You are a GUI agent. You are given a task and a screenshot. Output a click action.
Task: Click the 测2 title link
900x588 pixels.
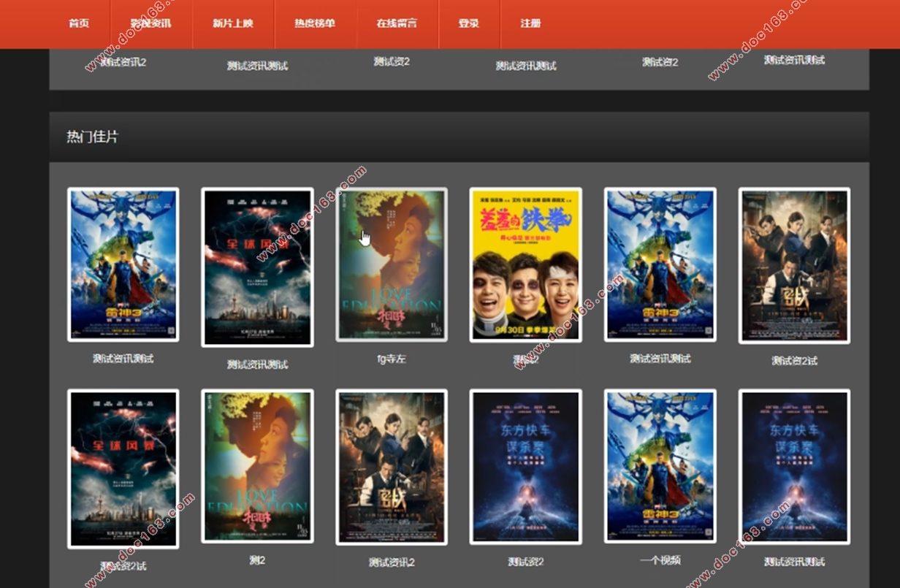point(257,560)
